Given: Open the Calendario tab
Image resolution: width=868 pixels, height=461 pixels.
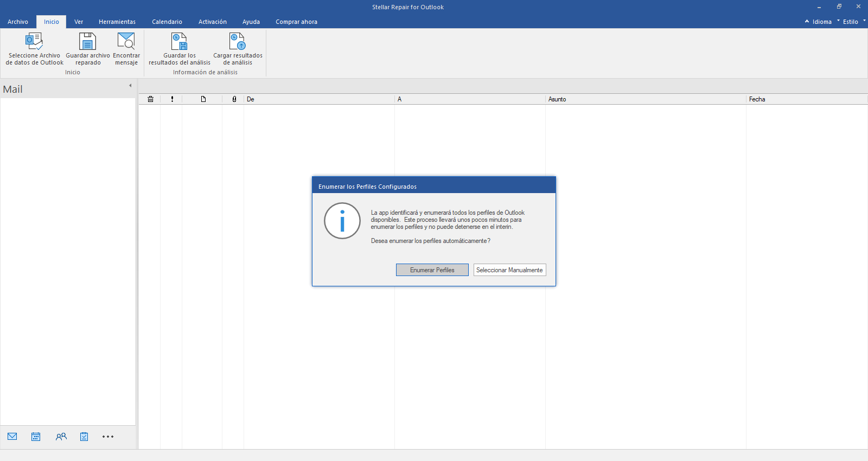Looking at the screenshot, I should [167, 22].
